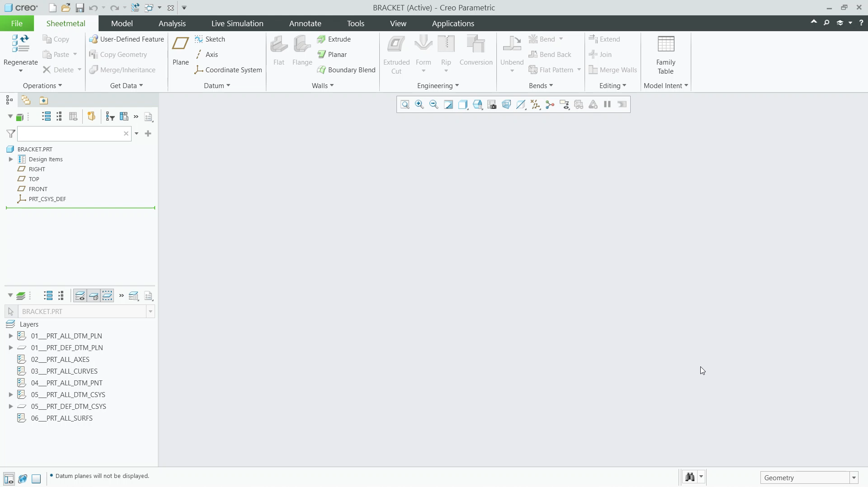Screen dimensions: 868x487
Task: Toggle the Perspective View icon
Action: click(x=506, y=104)
